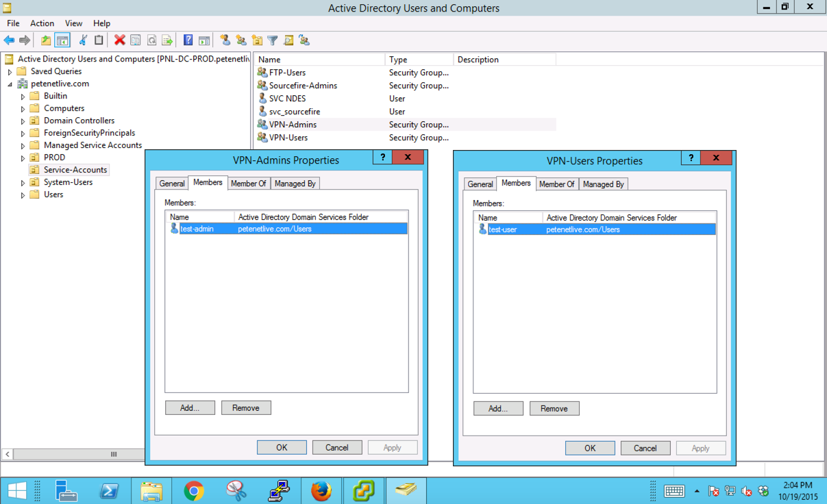The image size is (827, 504).
Task: Show hidden tray icons arrow
Action: pos(697,491)
